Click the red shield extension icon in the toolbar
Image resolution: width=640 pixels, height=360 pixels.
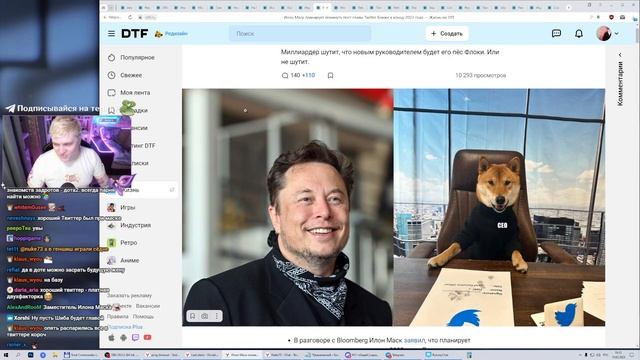(x=611, y=17)
